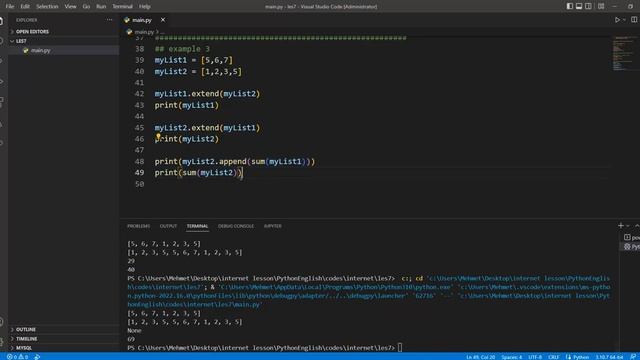Click the icon right of the warnings counter
The width and height of the screenshot is (640, 360).
(x=37, y=357)
